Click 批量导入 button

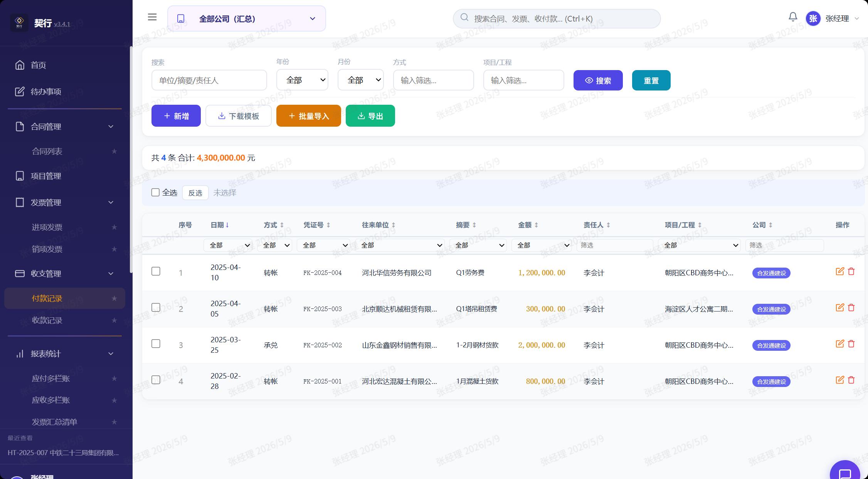pos(308,116)
